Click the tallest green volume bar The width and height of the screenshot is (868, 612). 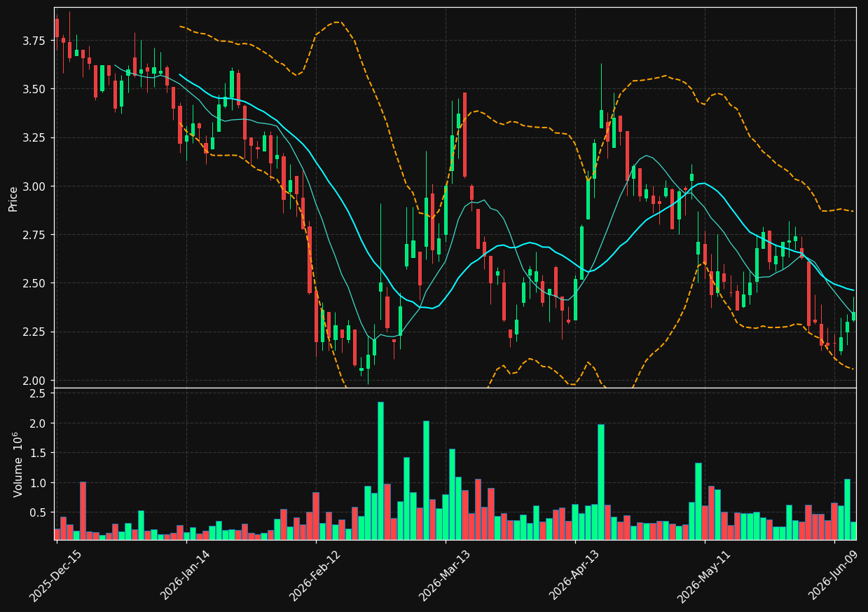380,470
